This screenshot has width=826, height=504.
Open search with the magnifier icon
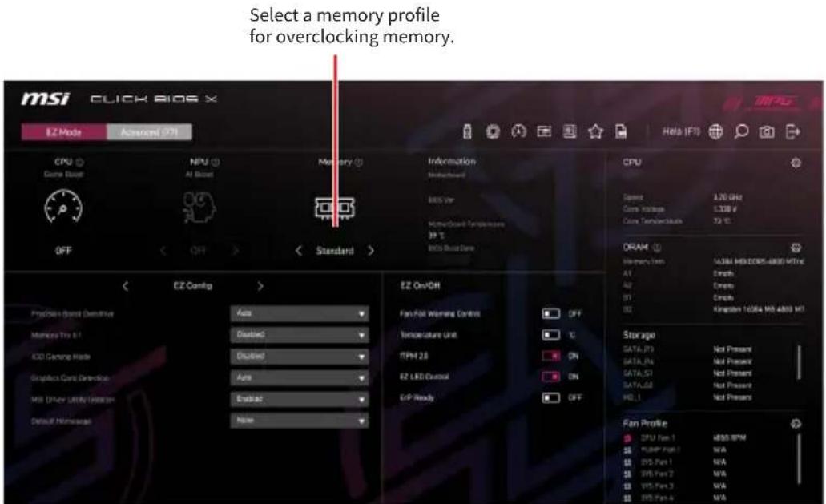tap(741, 131)
